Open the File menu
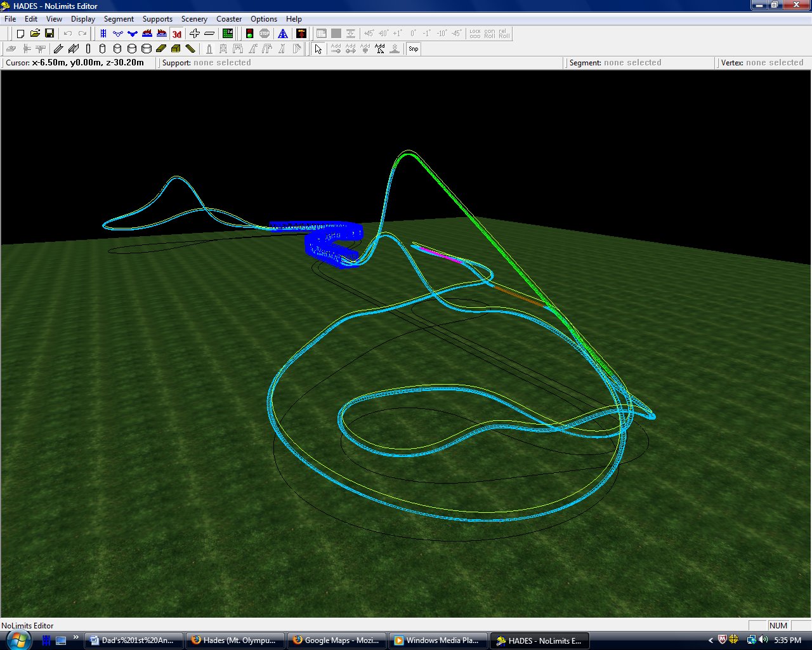The image size is (812, 650). pos(10,19)
